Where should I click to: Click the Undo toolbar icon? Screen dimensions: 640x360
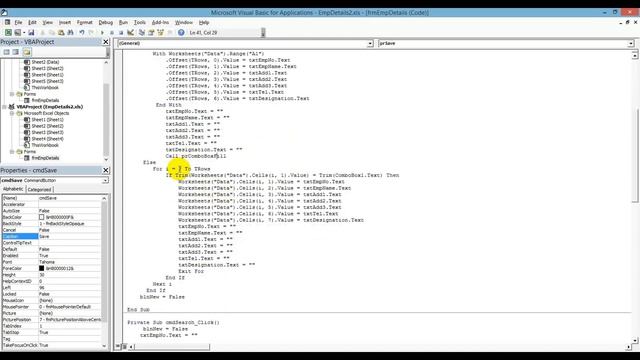point(82,33)
